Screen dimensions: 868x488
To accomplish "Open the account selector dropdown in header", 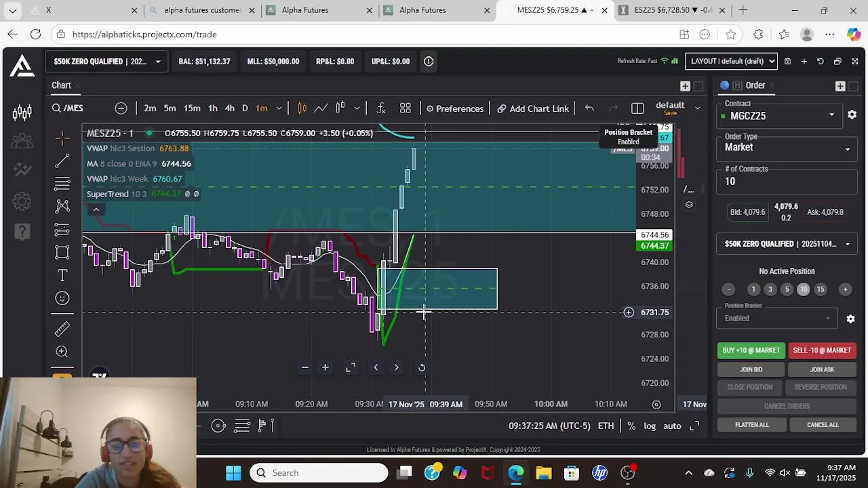I will coord(106,61).
